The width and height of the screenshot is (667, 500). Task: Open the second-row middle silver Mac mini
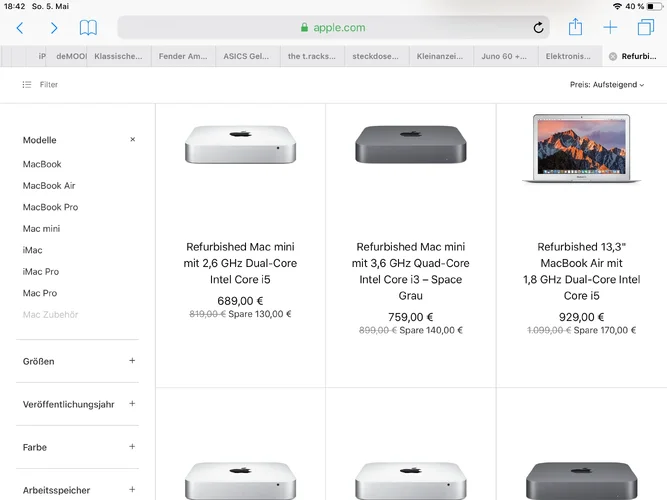[x=410, y=480]
